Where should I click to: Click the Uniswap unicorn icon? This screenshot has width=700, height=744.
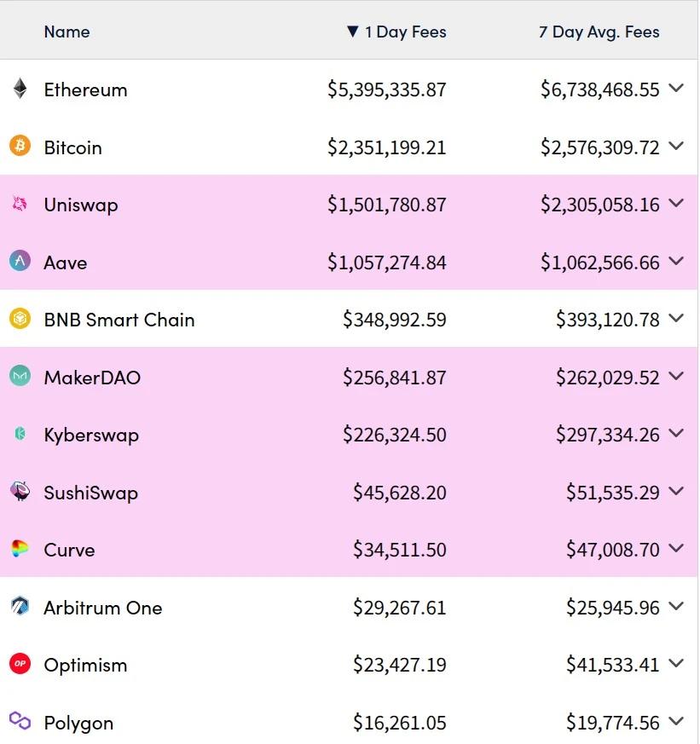(x=19, y=205)
